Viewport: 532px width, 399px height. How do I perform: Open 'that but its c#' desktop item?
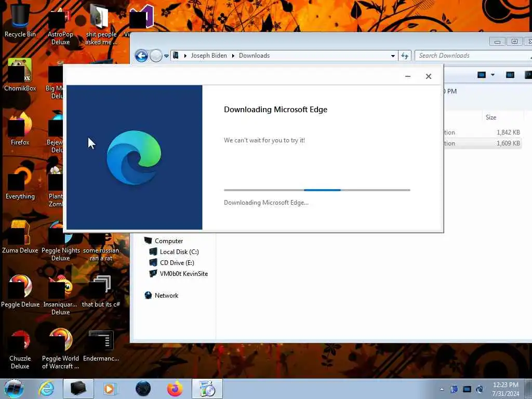(101, 291)
